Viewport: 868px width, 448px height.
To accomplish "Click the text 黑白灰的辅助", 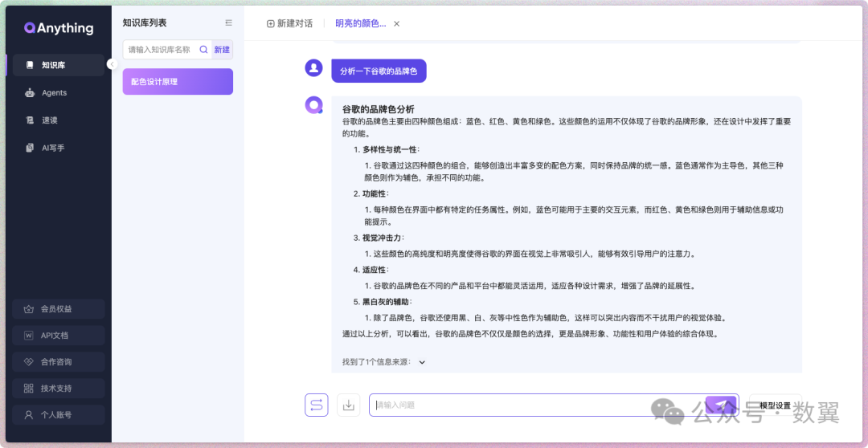I will tap(386, 302).
